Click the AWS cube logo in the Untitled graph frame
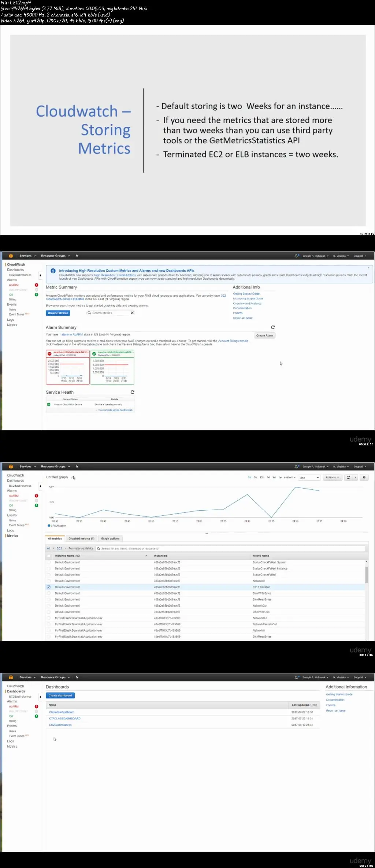Image resolution: width=375 pixels, height=868 pixels. coord(11,467)
